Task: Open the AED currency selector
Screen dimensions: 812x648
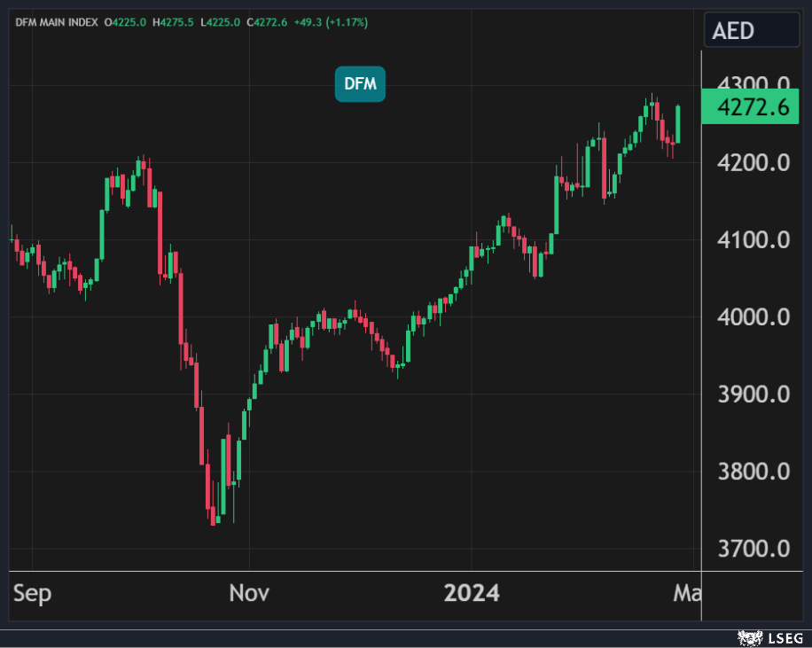Action: click(751, 31)
